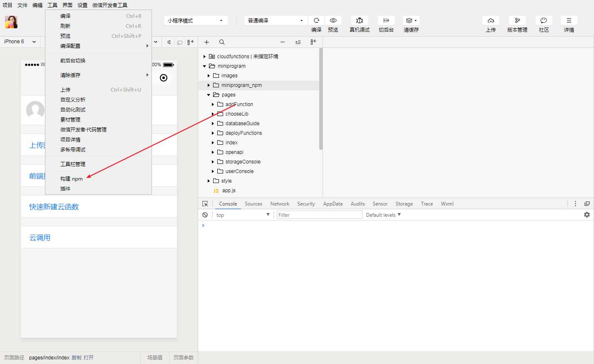Click the 页面参数 status bar button
Screen dimensions: 594x364
[184, 358]
